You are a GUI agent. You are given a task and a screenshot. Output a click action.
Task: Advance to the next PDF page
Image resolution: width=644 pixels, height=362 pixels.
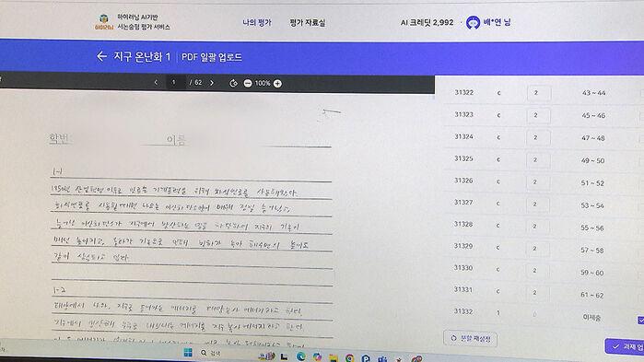[x=212, y=83]
